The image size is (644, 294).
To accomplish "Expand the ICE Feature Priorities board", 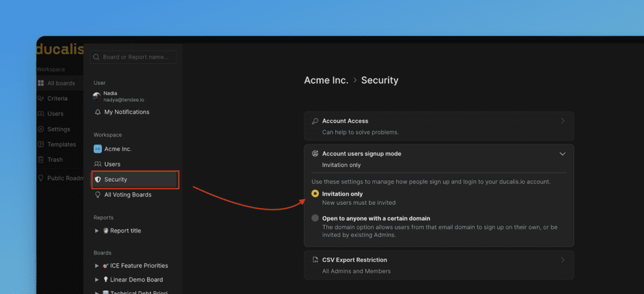I will pyautogui.click(x=97, y=266).
